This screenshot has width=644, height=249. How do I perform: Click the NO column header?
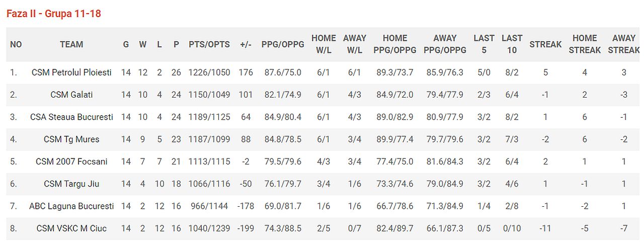(16, 44)
